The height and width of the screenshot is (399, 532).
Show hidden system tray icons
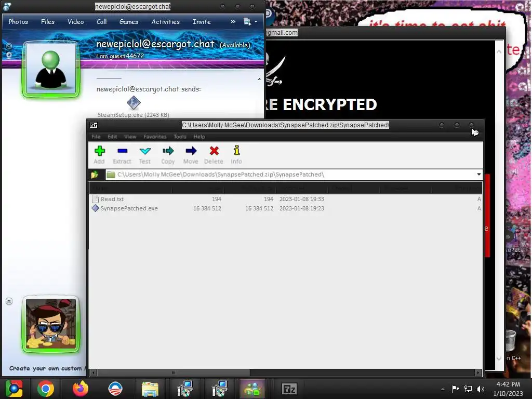pyautogui.click(x=443, y=389)
